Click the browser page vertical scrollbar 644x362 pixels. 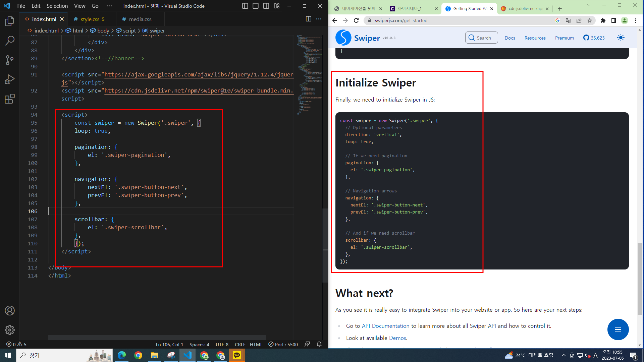(x=640, y=278)
